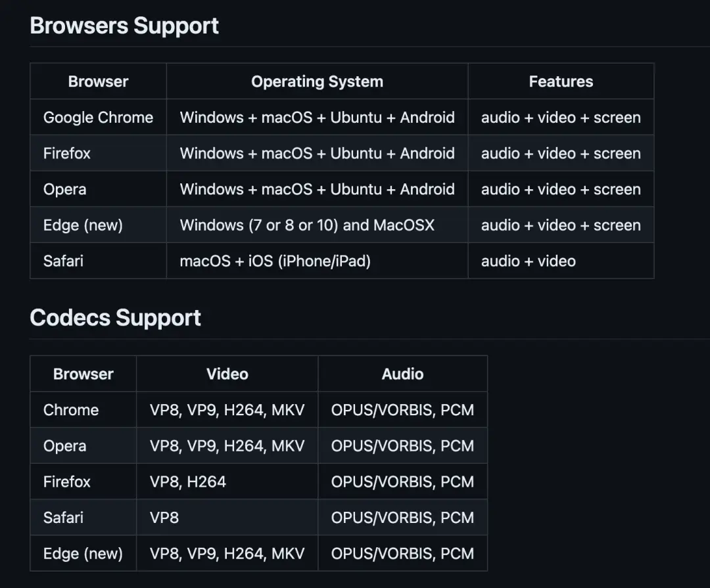Select the Edge (new) browser support cell
The height and width of the screenshot is (588, 710).
(83, 225)
